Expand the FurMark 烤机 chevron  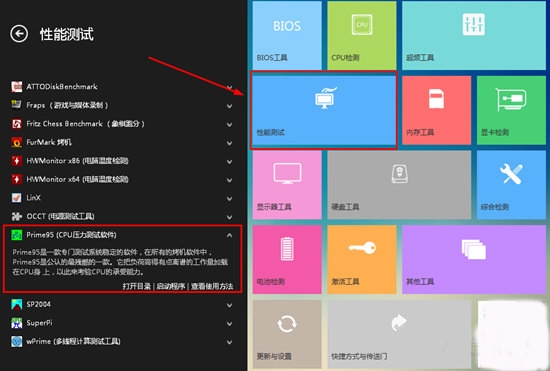pyautogui.click(x=229, y=143)
